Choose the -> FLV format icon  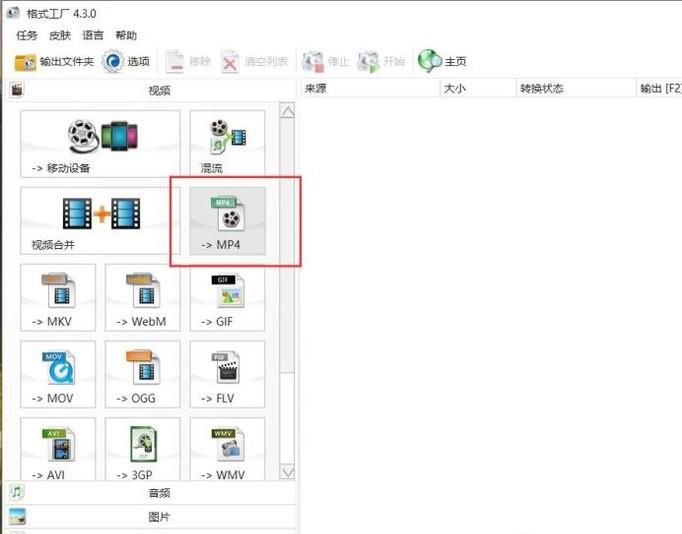click(x=228, y=373)
